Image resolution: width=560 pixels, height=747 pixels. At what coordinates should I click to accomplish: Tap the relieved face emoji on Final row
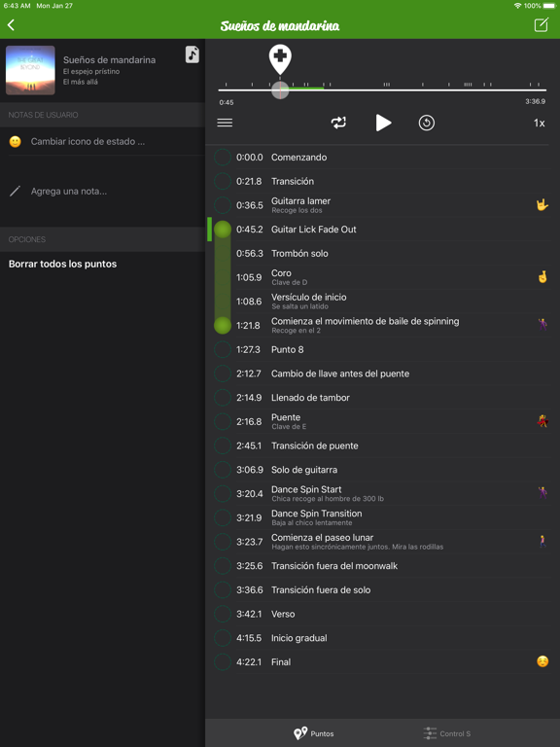click(542, 661)
